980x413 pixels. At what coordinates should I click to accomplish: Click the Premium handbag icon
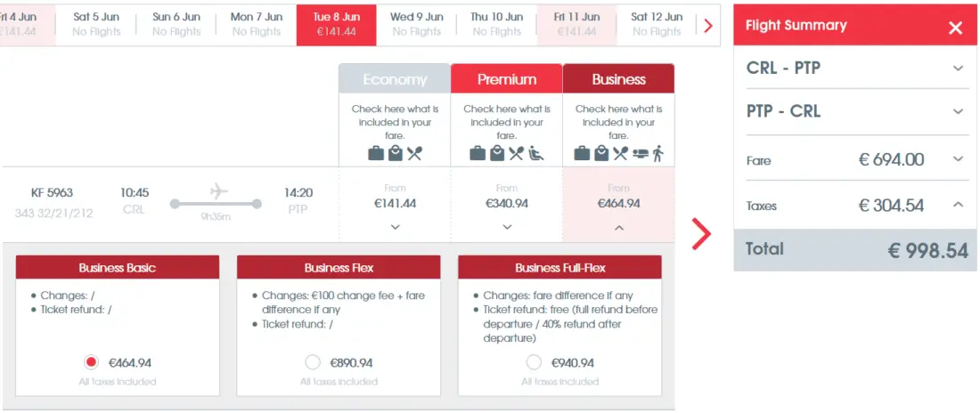click(x=496, y=153)
